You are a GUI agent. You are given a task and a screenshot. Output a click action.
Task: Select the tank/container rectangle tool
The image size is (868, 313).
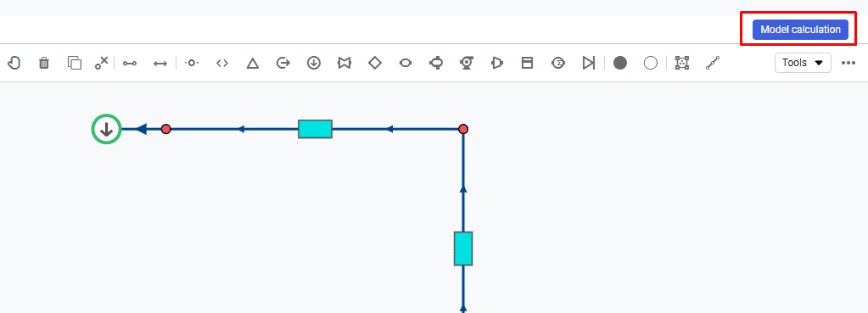[527, 63]
